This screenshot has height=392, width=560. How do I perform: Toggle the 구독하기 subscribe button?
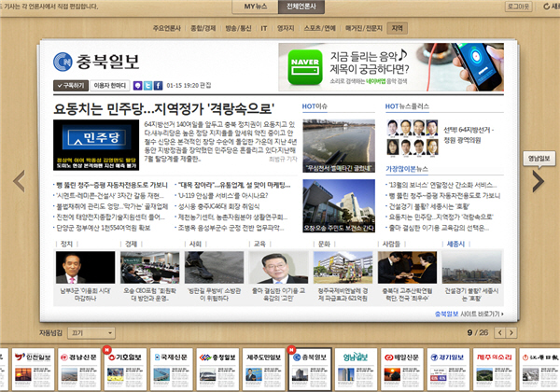[71, 86]
